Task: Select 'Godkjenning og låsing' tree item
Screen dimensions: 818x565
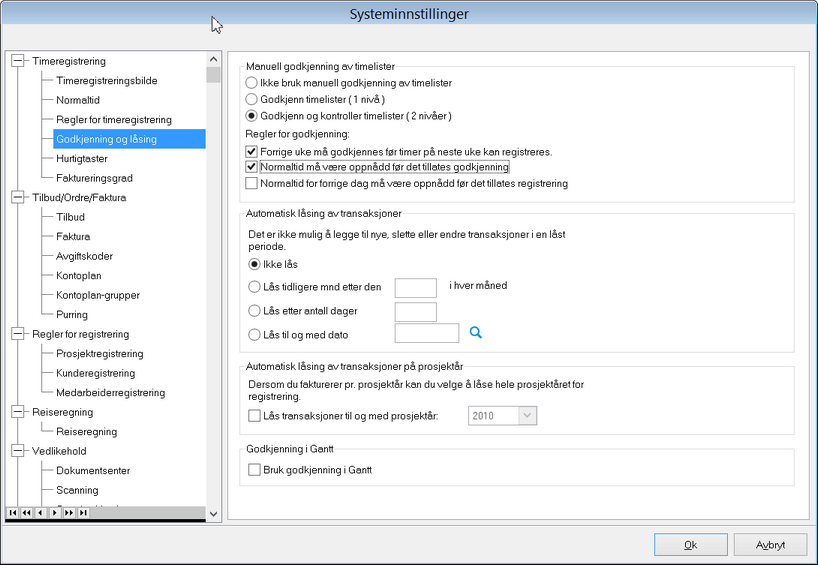Action: point(129,139)
